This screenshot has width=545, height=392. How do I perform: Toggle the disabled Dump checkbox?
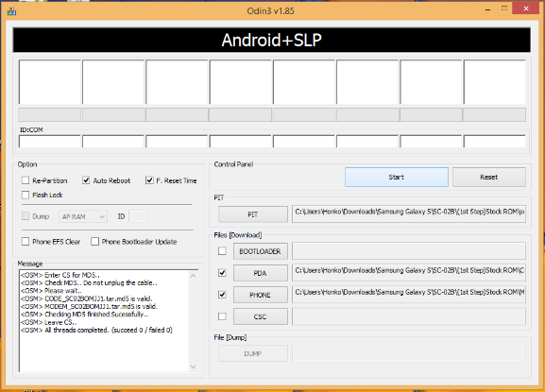[26, 216]
